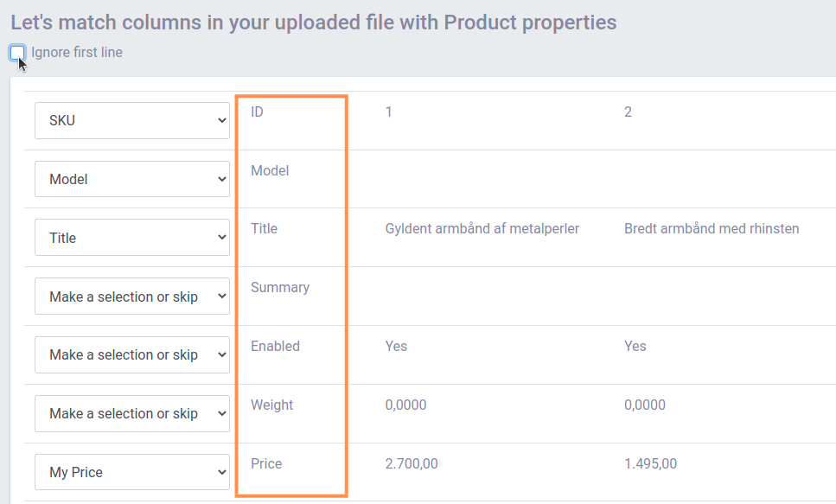Click the ID column header cell

click(x=257, y=112)
